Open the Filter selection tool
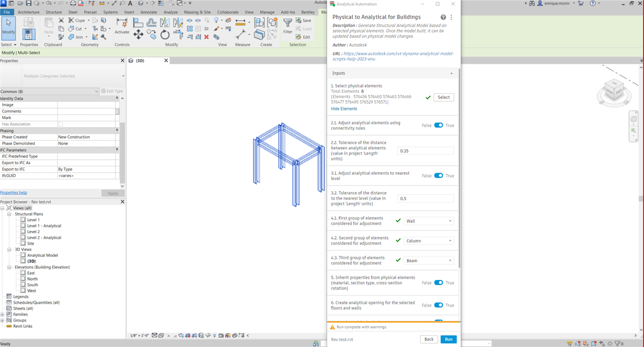Viewport: 644px width, 347px height. [x=288, y=26]
